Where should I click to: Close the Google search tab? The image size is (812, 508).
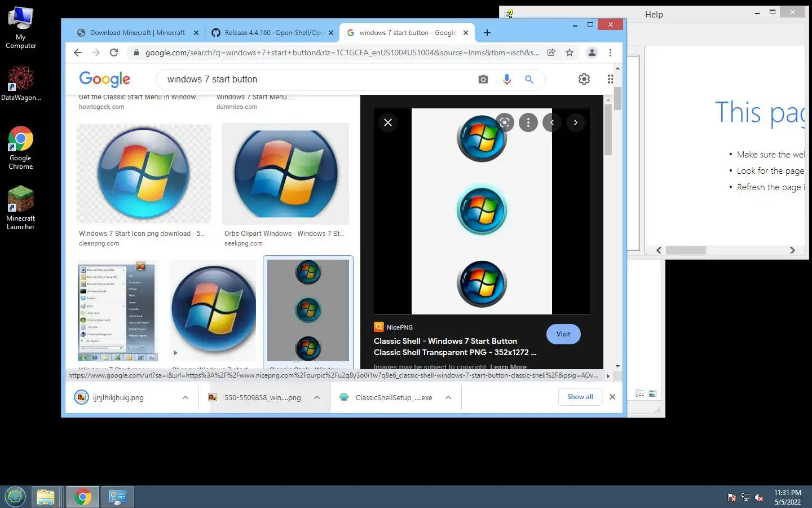pos(466,33)
